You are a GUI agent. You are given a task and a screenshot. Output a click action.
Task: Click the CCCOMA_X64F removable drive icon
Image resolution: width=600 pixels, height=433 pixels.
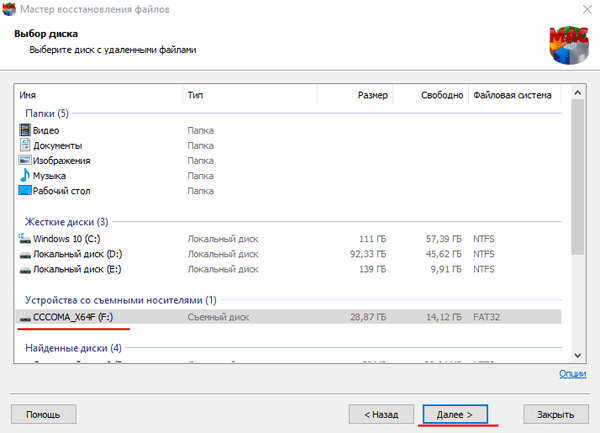tap(25, 318)
